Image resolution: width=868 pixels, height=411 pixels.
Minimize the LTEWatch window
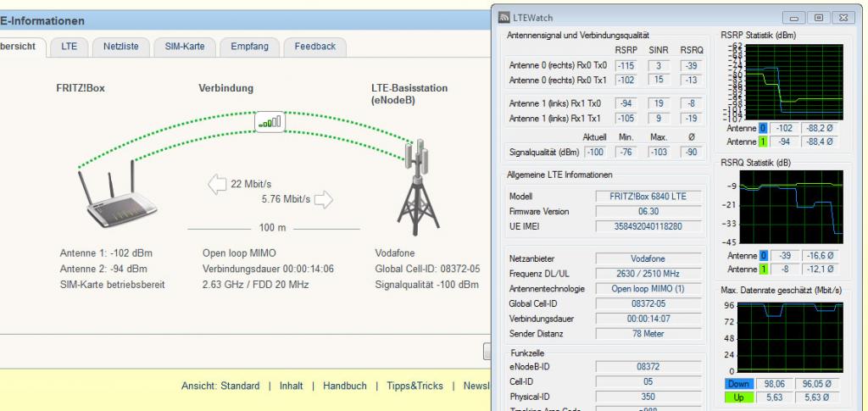(x=794, y=18)
